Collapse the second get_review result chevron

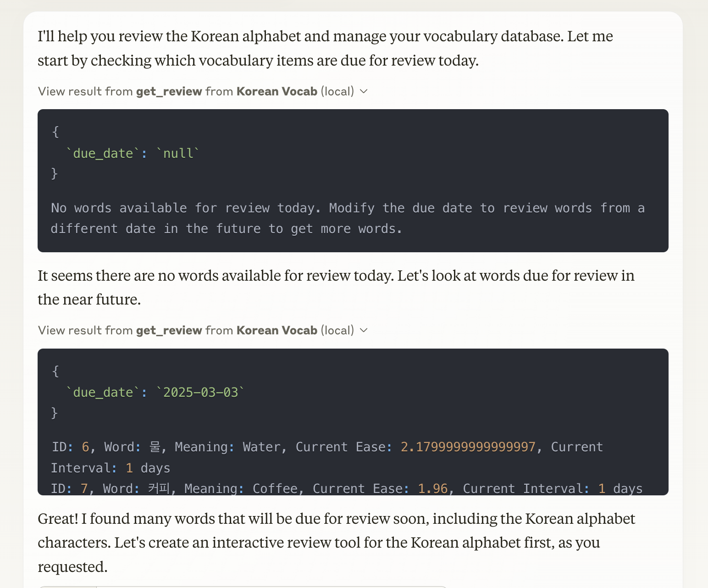364,330
